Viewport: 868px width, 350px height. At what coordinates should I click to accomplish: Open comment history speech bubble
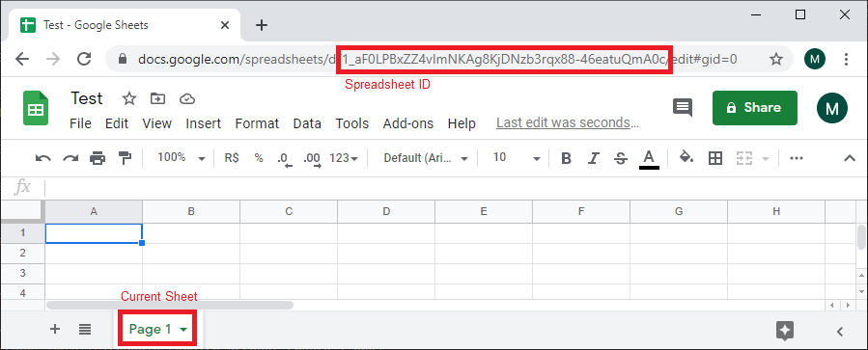[683, 107]
